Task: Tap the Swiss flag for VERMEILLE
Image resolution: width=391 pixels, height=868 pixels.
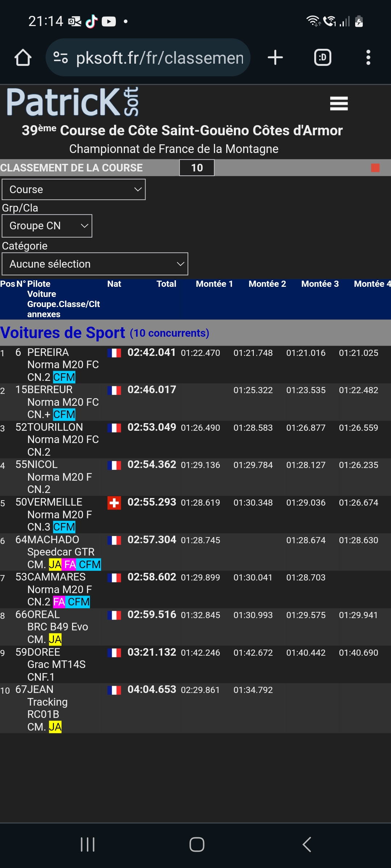Action: tap(114, 503)
